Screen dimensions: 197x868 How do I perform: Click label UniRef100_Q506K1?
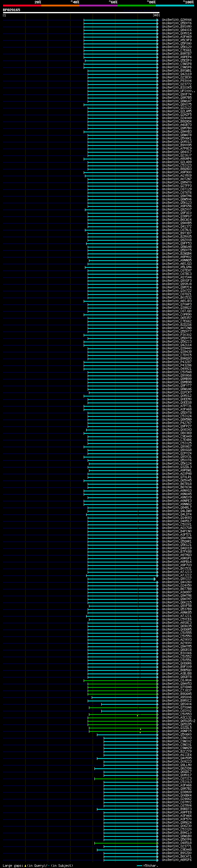[177, 138]
